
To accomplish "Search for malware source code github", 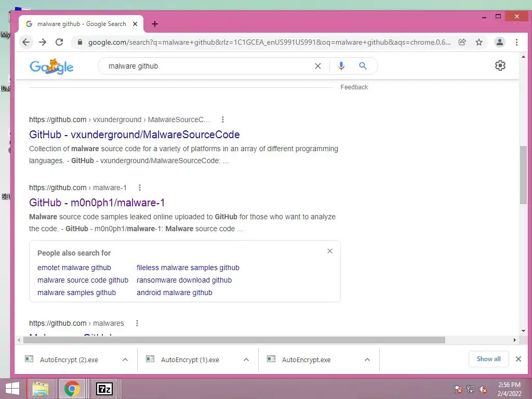I will (83, 280).
